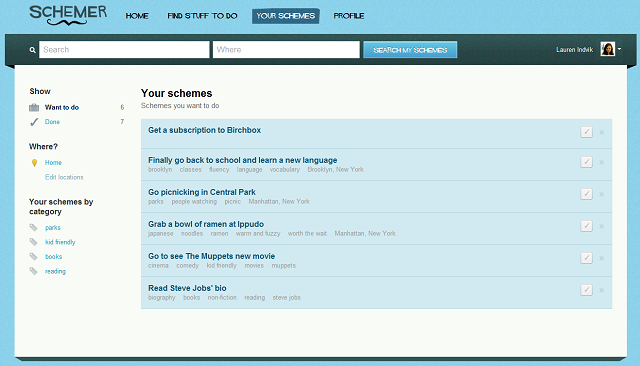This screenshot has height=366, width=640.
Task: Open Go picnicking in Central Park scheme
Action: 202,192
